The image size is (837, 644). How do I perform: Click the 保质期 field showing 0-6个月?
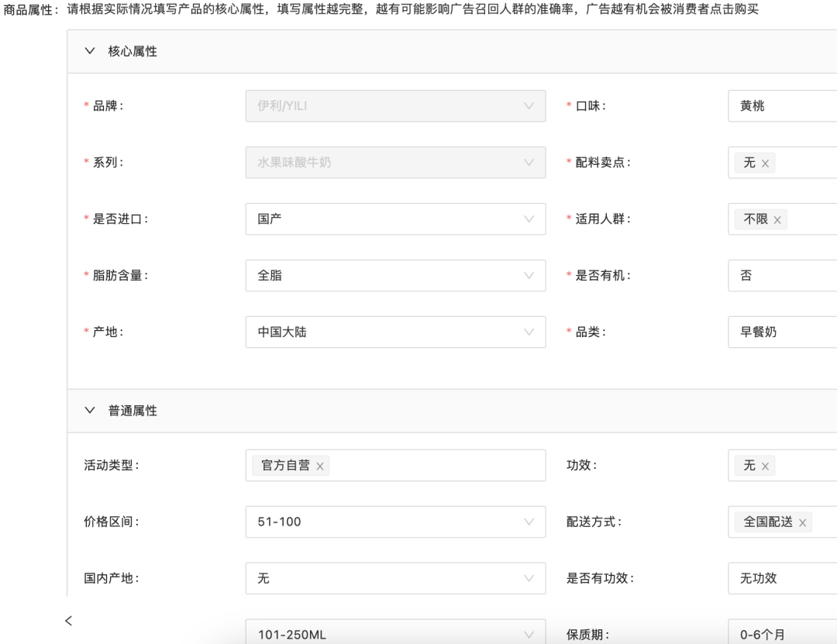[x=783, y=633]
